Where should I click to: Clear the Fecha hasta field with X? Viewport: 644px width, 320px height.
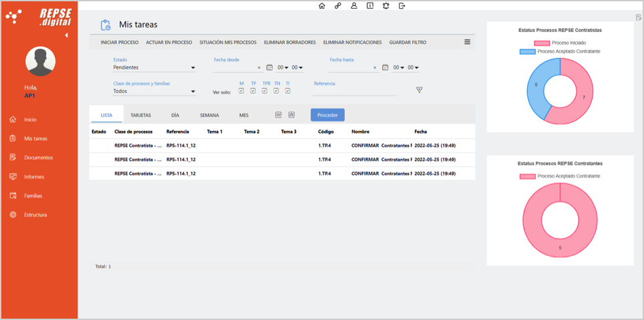[375, 67]
